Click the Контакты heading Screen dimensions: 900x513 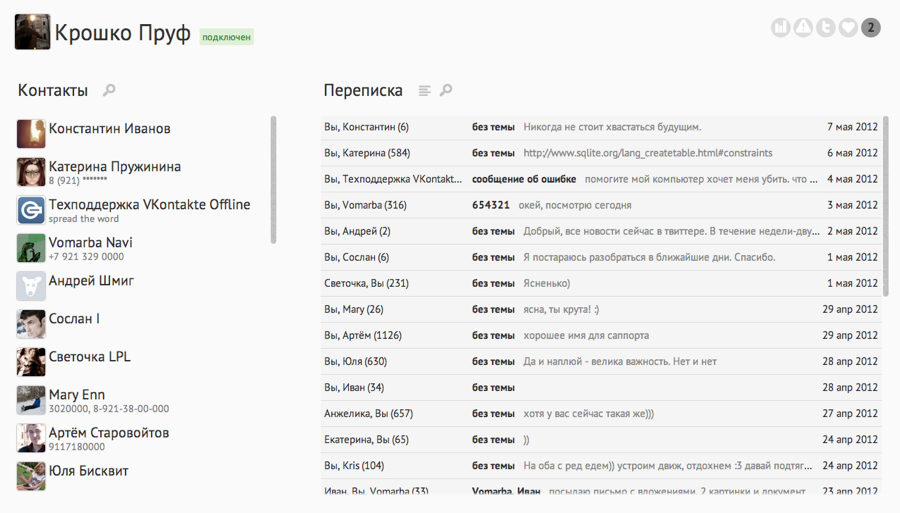click(53, 90)
